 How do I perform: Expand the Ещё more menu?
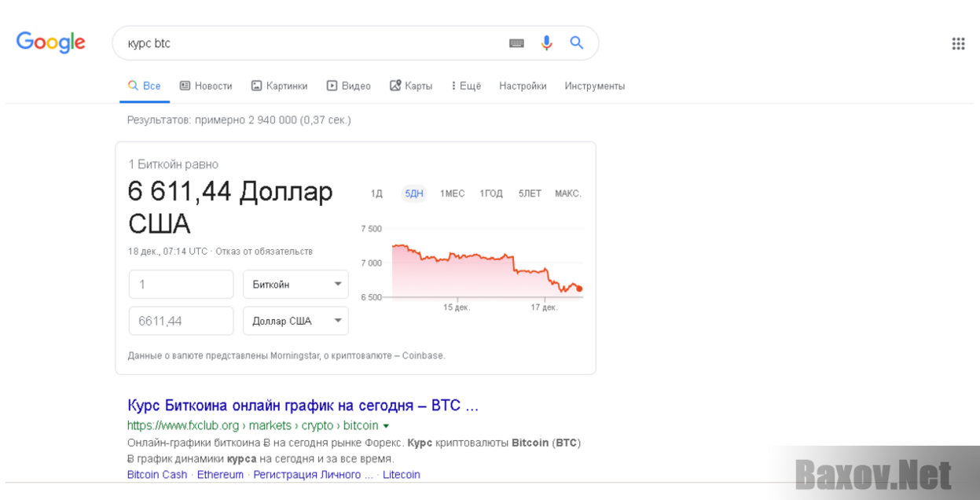[466, 86]
